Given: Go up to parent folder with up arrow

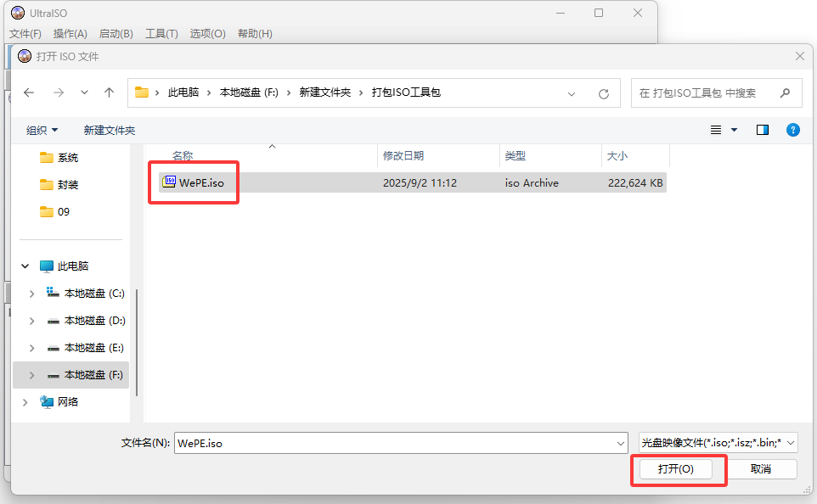Looking at the screenshot, I should 109,92.
